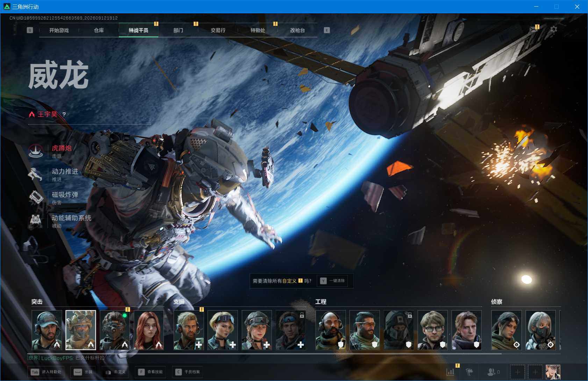The width and height of the screenshot is (588, 381).
Task: Open the 干员档案 operator file button
Action: tap(188, 372)
